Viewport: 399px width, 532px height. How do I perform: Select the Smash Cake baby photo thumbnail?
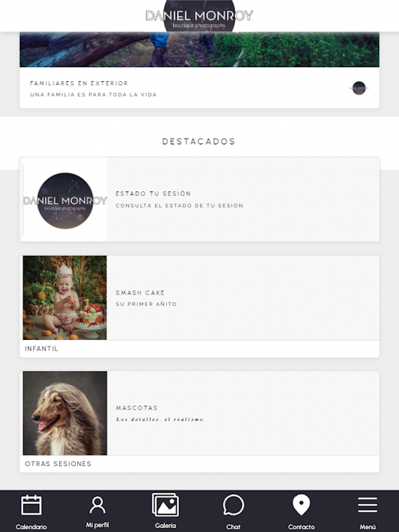coord(65,297)
